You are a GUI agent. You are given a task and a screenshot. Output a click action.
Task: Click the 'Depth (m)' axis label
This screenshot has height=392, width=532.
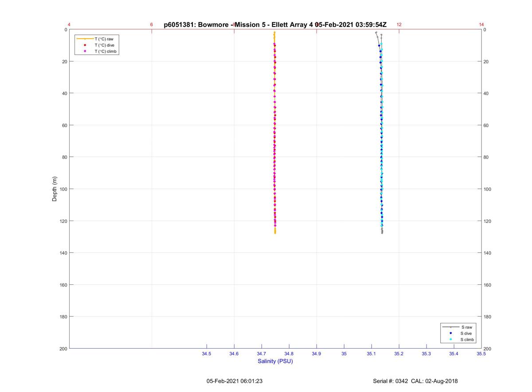(55, 189)
